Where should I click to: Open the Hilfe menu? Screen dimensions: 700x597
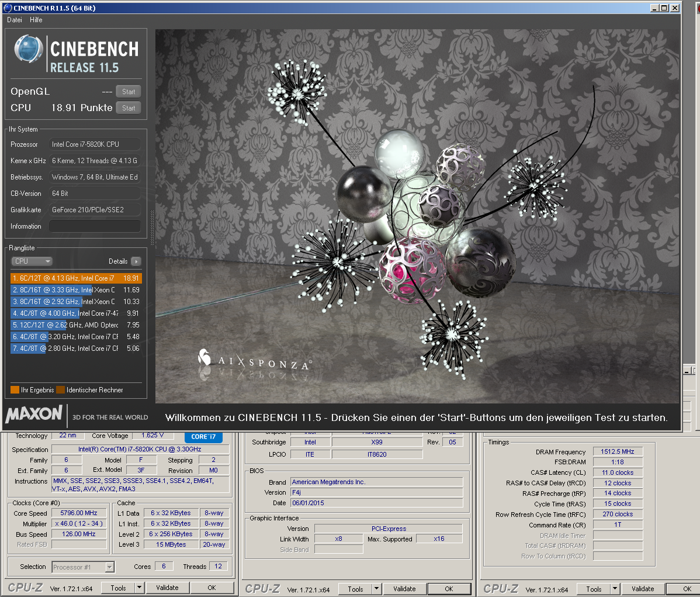point(36,20)
